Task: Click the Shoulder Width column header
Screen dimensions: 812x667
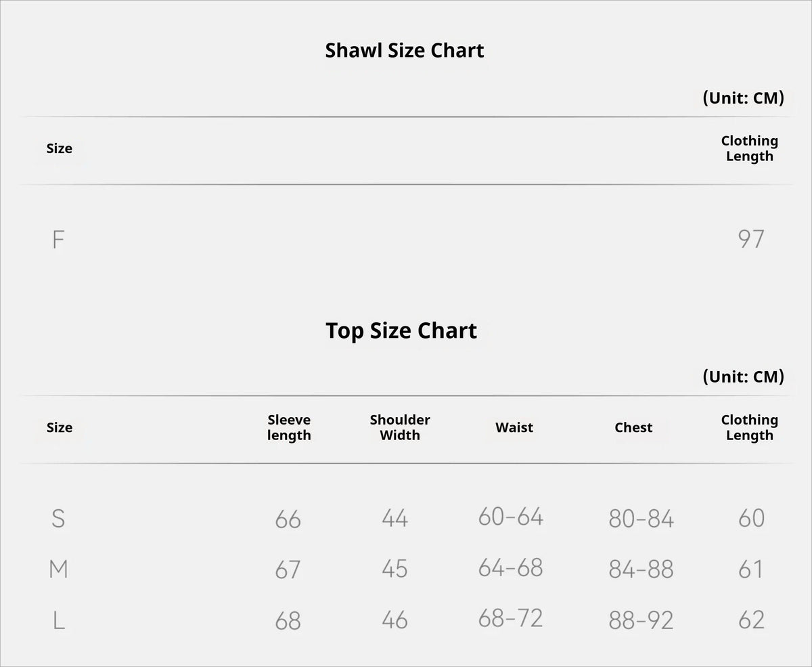Action: pyautogui.click(x=400, y=427)
